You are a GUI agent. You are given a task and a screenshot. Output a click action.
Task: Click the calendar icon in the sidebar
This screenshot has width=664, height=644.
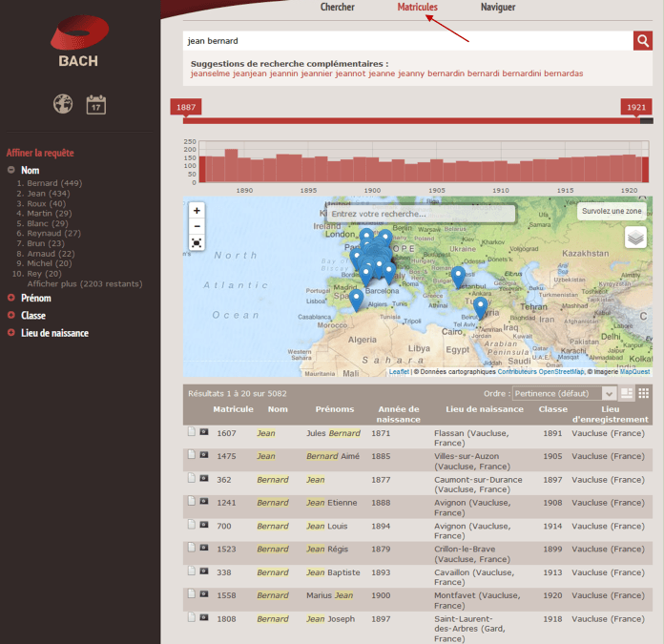point(95,104)
